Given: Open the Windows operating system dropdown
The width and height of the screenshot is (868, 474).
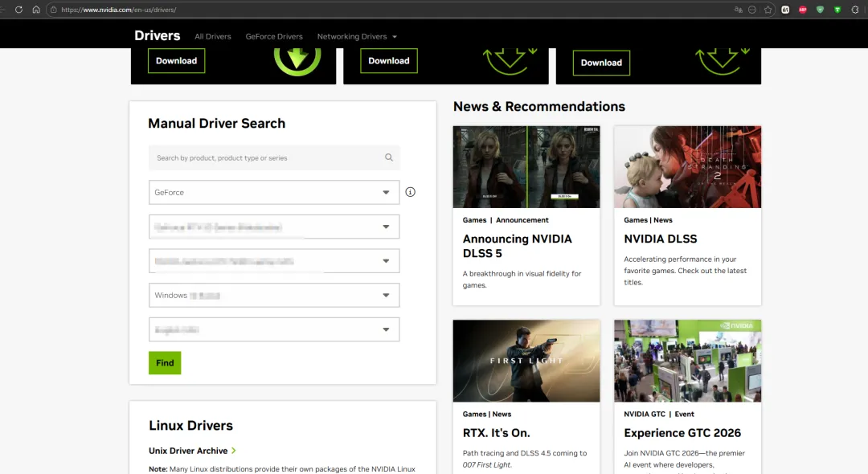Looking at the screenshot, I should 274,296.
